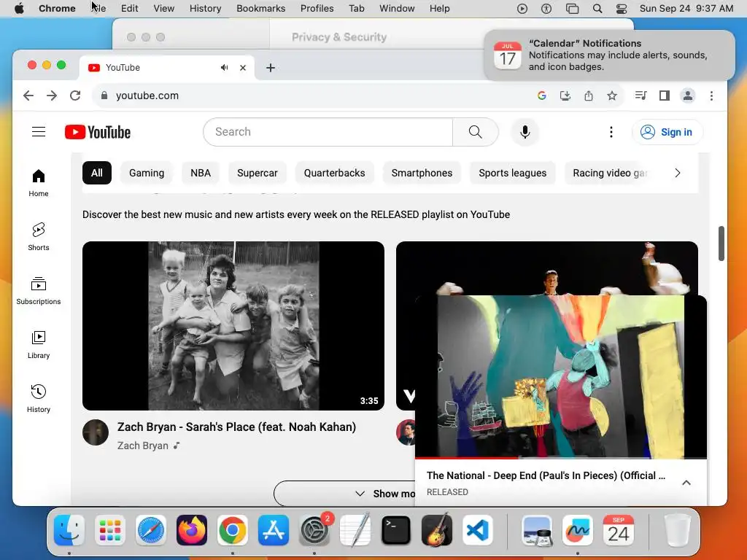Open Library in the sidebar
The width and height of the screenshot is (747, 560).
coord(39,345)
